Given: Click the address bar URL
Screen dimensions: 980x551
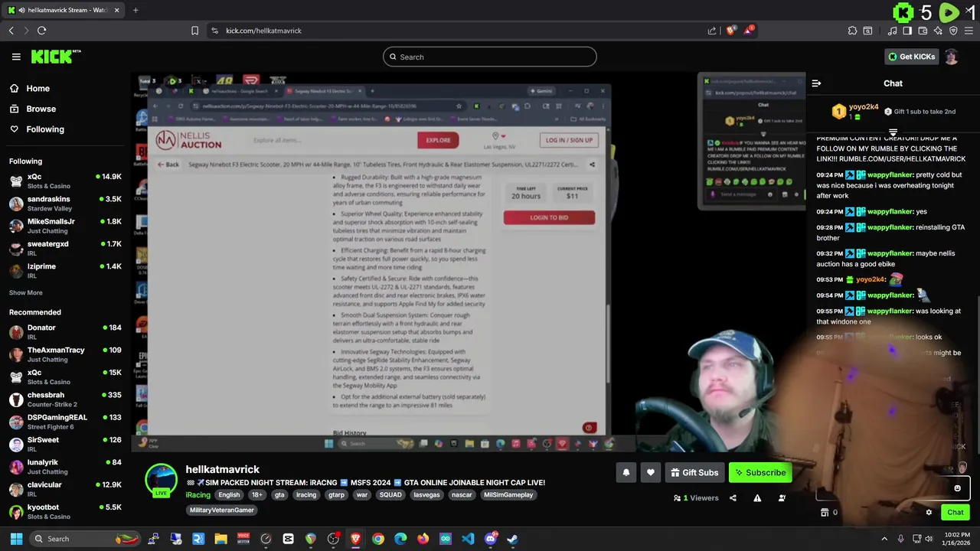Looking at the screenshot, I should tap(263, 31).
